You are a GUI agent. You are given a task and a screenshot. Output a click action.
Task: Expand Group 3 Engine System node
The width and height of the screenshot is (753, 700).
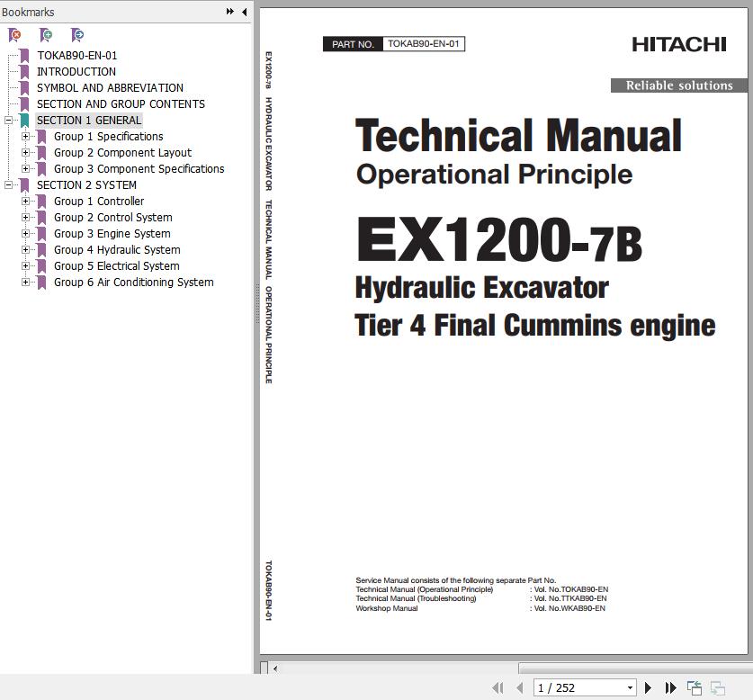coord(25,234)
